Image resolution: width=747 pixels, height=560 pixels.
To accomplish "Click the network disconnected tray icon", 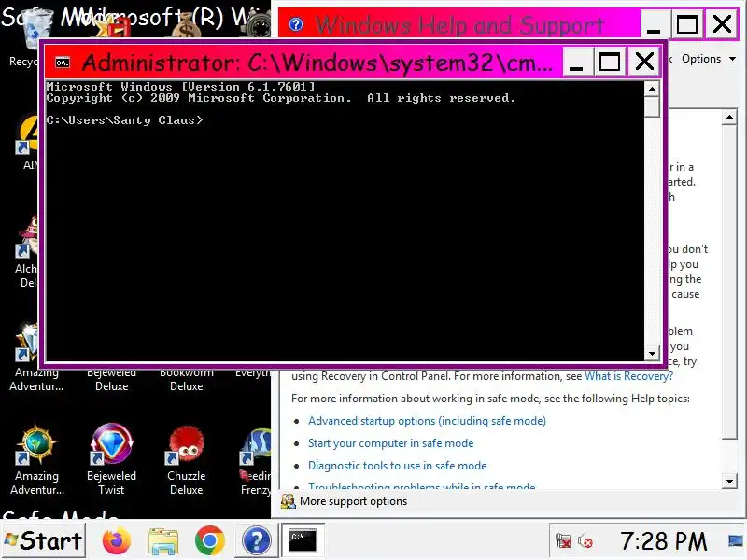I will [x=563, y=541].
